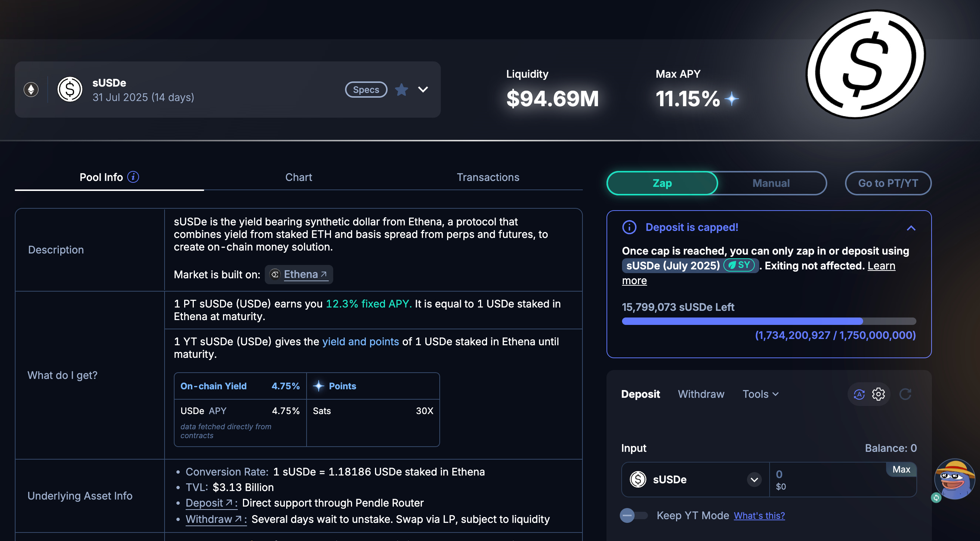Screen dimensions: 980x541
Task: Select Manual mode
Action: [771, 183]
